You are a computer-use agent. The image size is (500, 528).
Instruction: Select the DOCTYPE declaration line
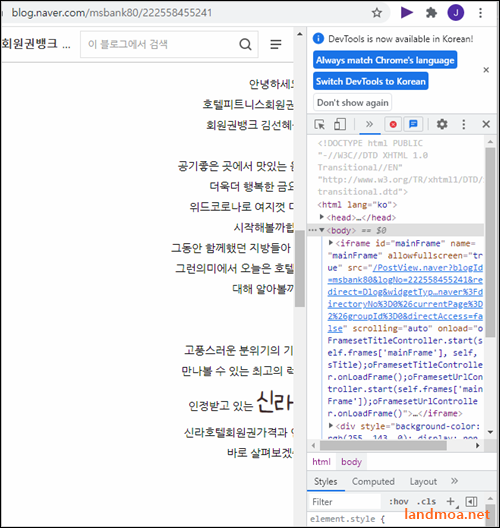[400, 167]
